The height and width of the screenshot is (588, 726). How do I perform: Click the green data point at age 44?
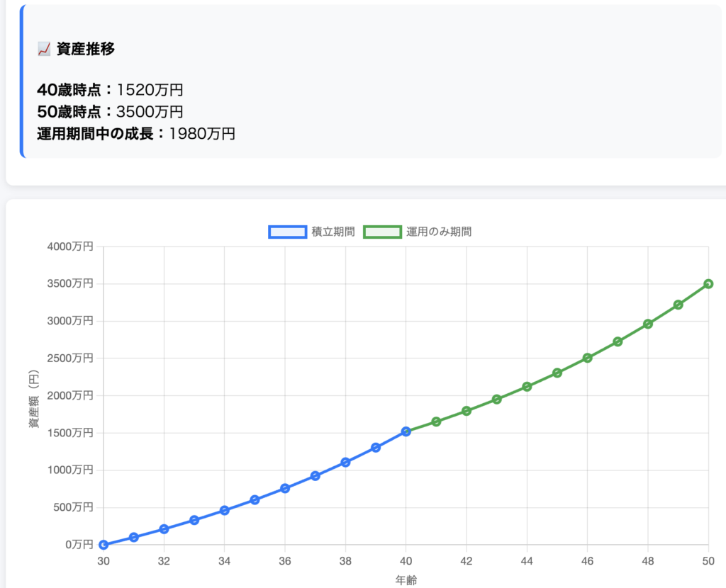click(x=527, y=387)
